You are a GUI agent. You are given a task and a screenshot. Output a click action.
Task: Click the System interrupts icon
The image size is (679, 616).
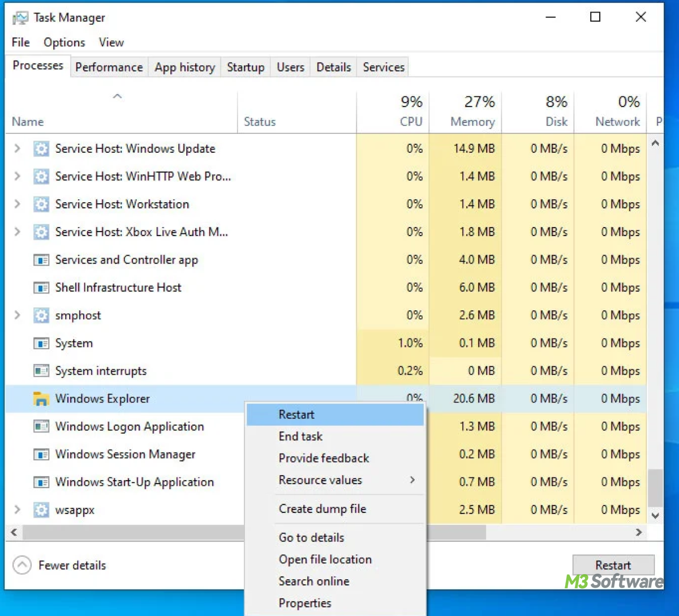pos(41,371)
